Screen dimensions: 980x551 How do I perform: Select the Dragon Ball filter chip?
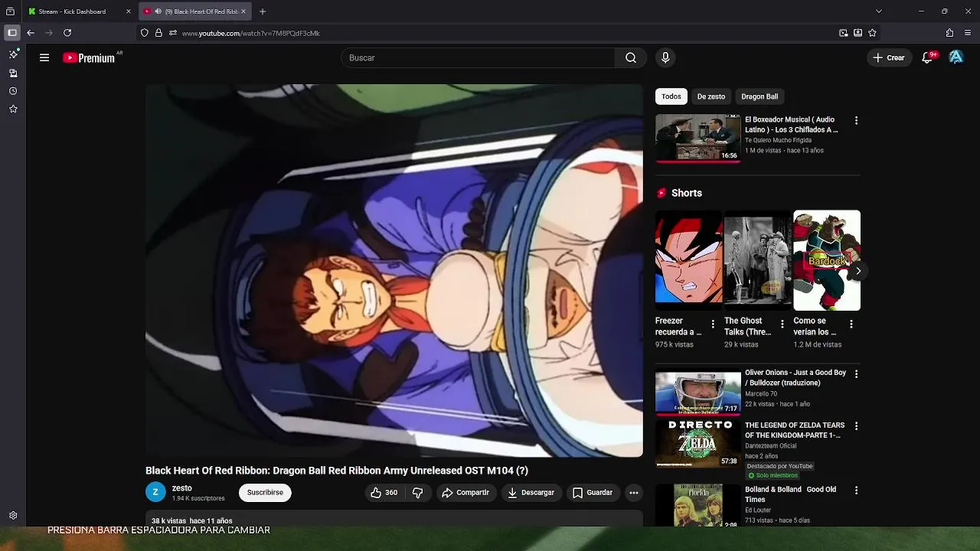(759, 96)
